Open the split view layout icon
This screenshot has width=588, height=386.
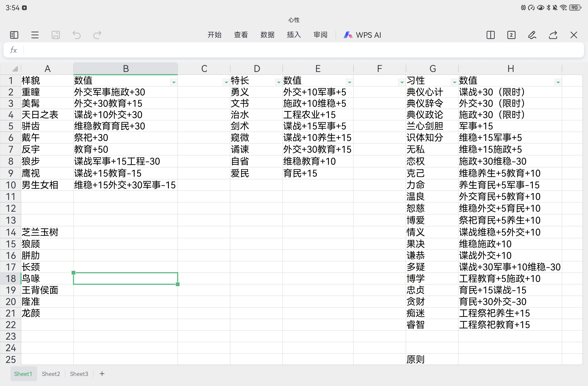[491, 35]
